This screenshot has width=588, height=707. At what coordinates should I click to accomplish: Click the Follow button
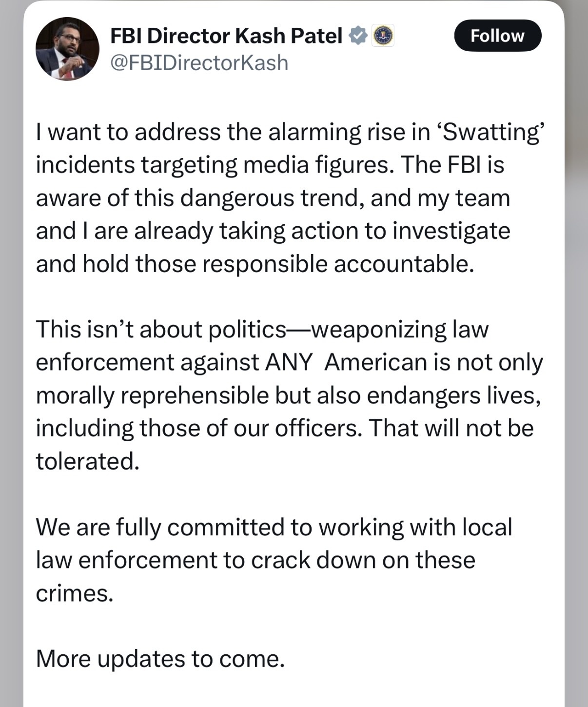tap(497, 36)
